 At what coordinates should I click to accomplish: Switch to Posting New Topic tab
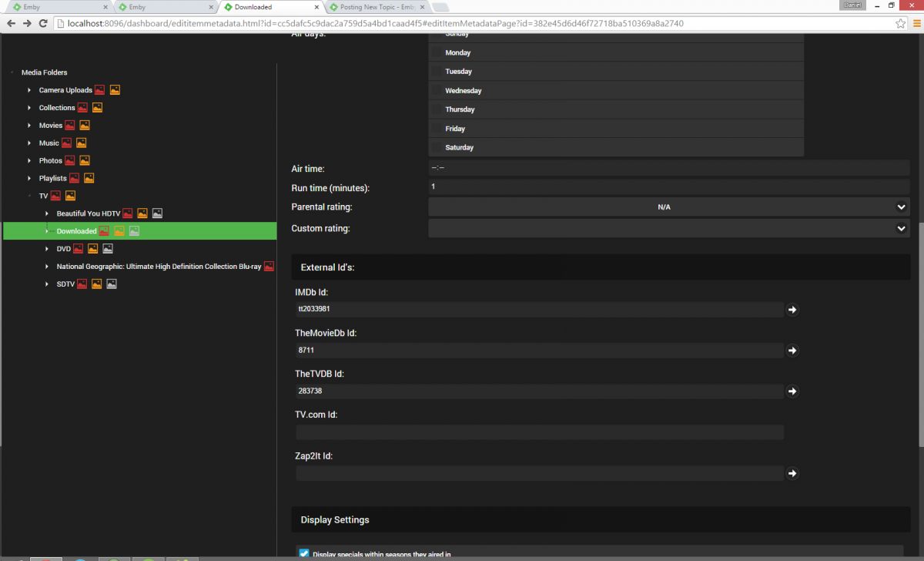[376, 7]
